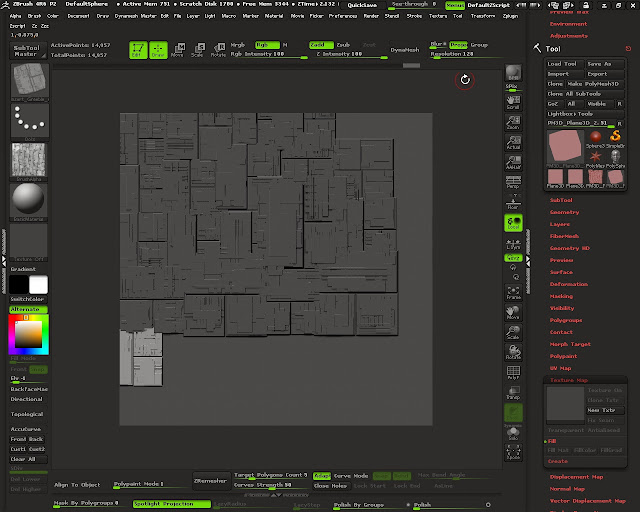Click the Xpose icon on right shelf
Image resolution: width=640 pixels, height=512 pixels.
coord(513,452)
